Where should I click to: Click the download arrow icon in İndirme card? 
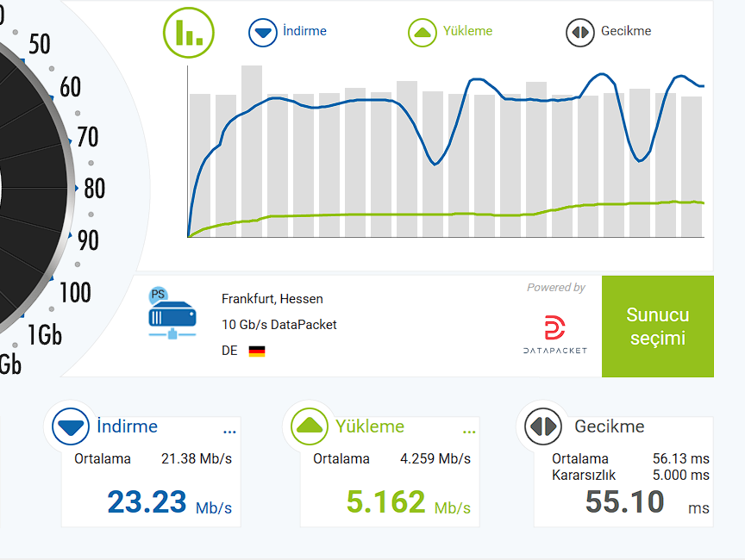[x=71, y=426]
